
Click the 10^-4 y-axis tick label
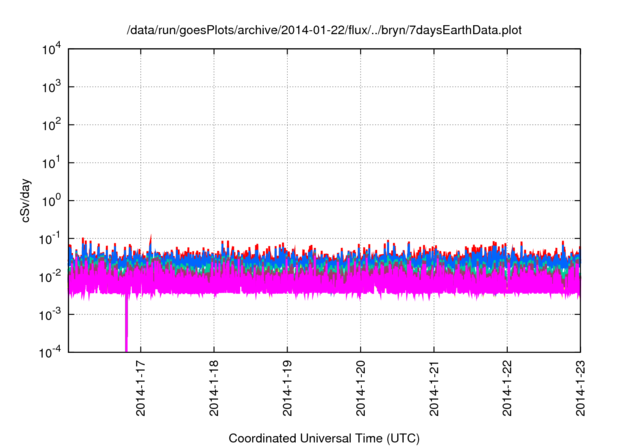[x=50, y=352]
